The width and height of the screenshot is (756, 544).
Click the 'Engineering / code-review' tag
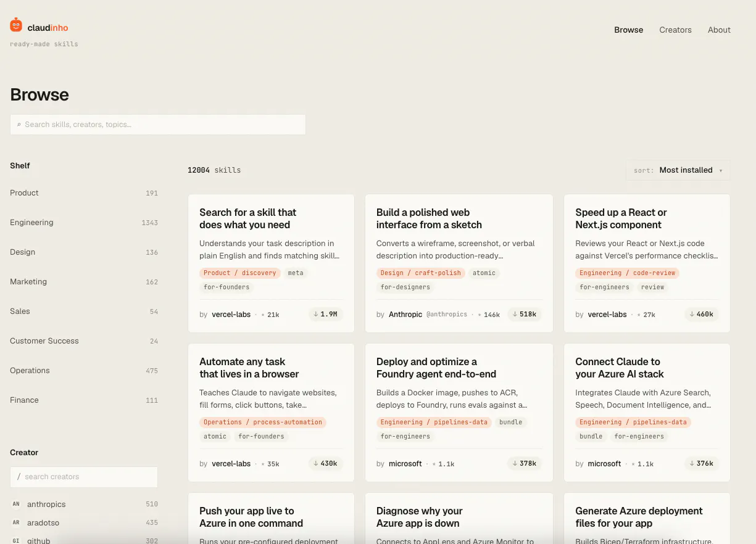628,273
